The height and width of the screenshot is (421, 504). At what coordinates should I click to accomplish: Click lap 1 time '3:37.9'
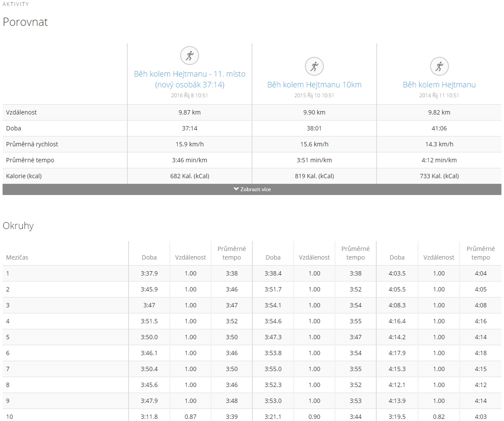[149, 273]
